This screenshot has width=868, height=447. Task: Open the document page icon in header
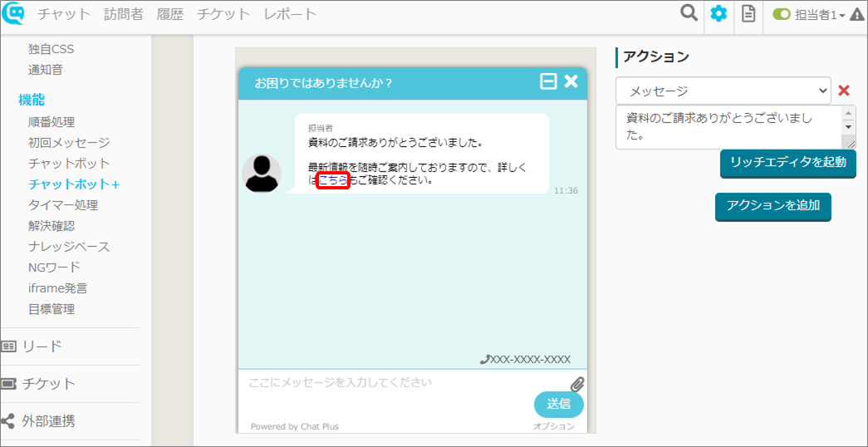tap(748, 14)
